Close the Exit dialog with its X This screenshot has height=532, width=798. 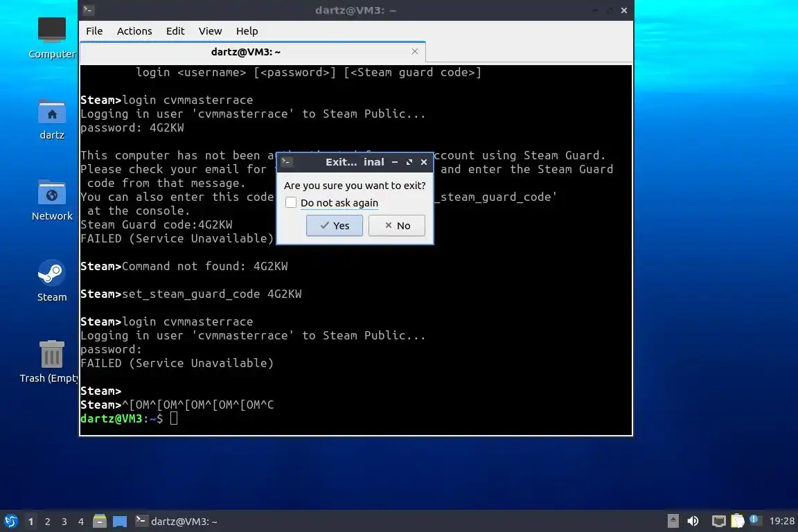(x=424, y=162)
